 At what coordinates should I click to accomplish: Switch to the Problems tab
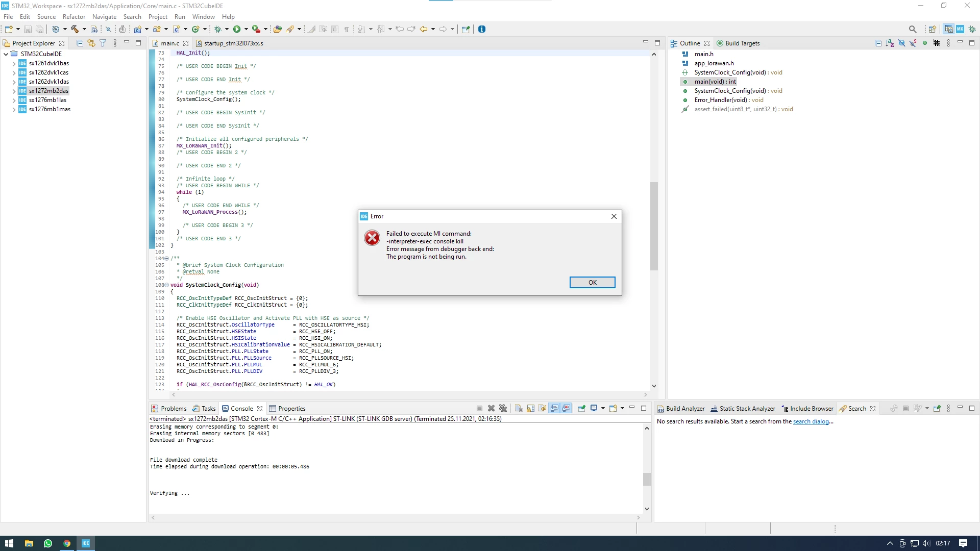pos(169,409)
